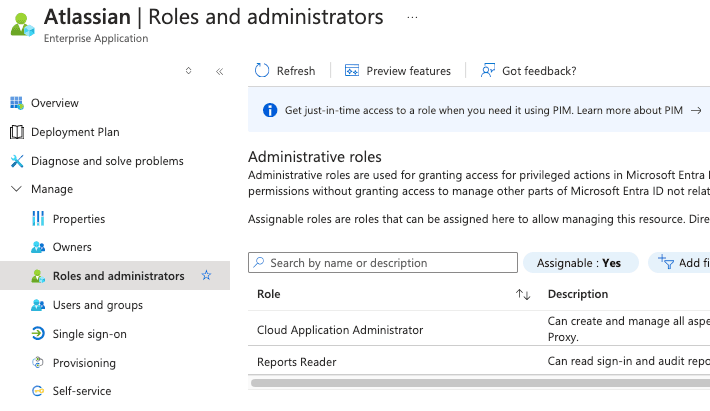Click the Preview features icon

pos(352,70)
